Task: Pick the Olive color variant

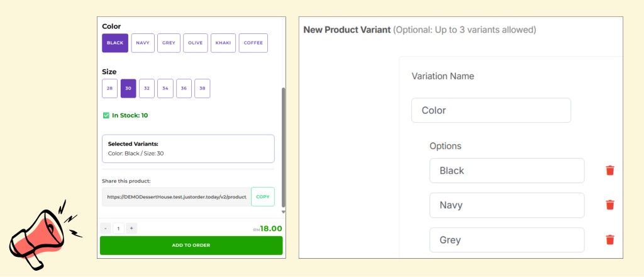Action: 195,43
